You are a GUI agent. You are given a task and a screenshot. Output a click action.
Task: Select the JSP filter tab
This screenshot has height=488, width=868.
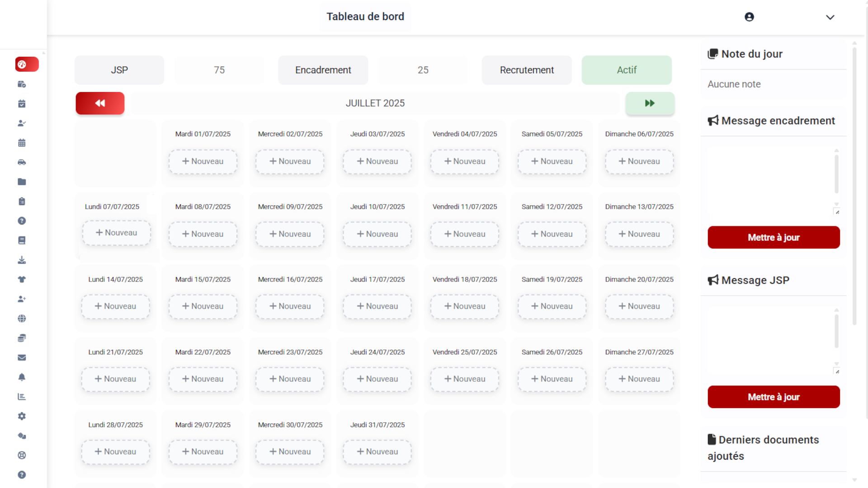coord(119,70)
